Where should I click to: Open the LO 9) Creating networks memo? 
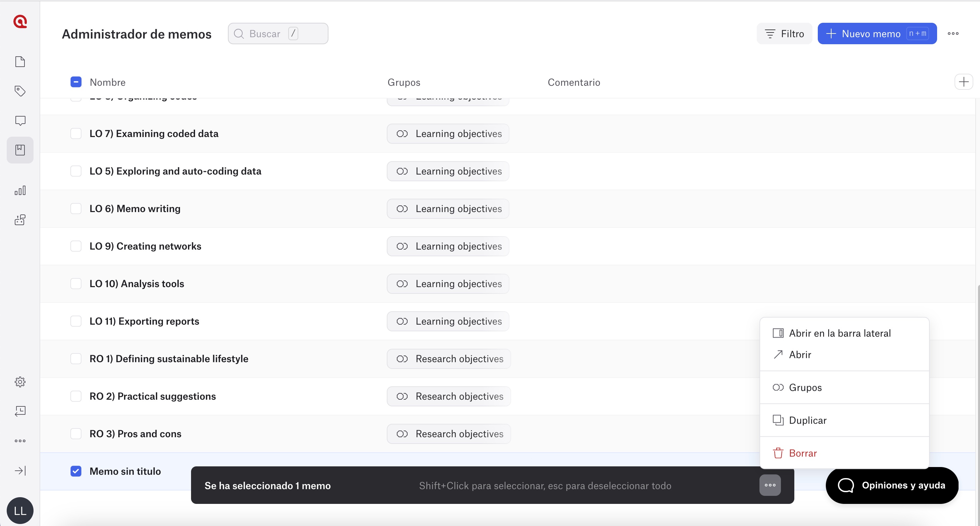coord(145,246)
